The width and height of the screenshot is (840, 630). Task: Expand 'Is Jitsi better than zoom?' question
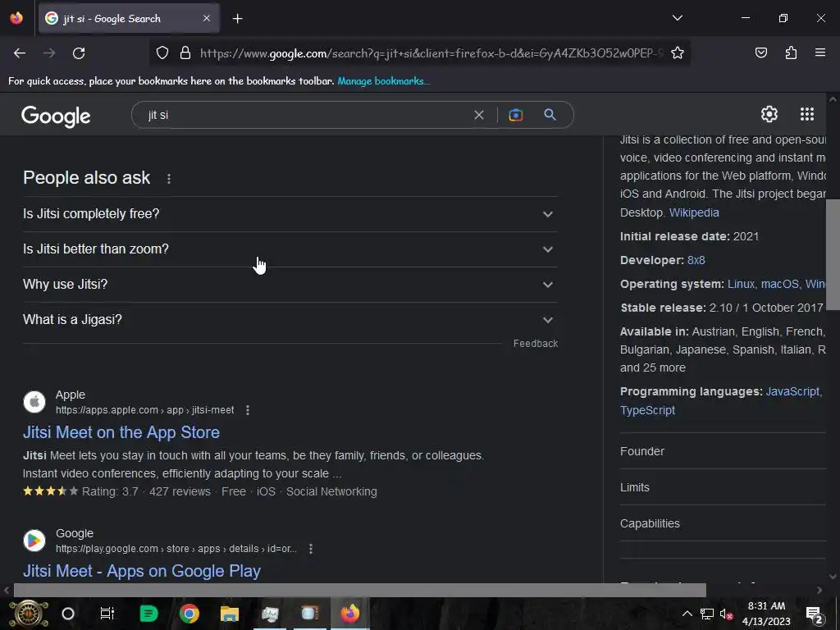[x=290, y=249]
